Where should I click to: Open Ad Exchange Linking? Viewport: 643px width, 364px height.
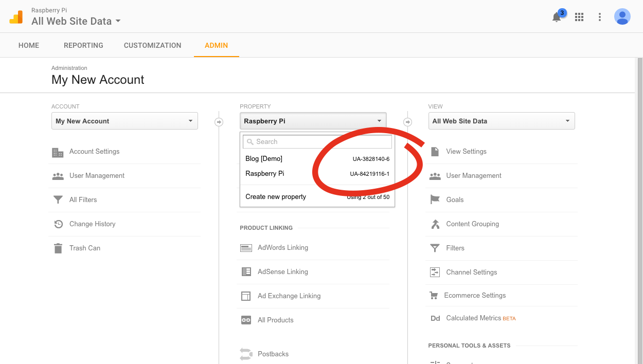point(289,296)
